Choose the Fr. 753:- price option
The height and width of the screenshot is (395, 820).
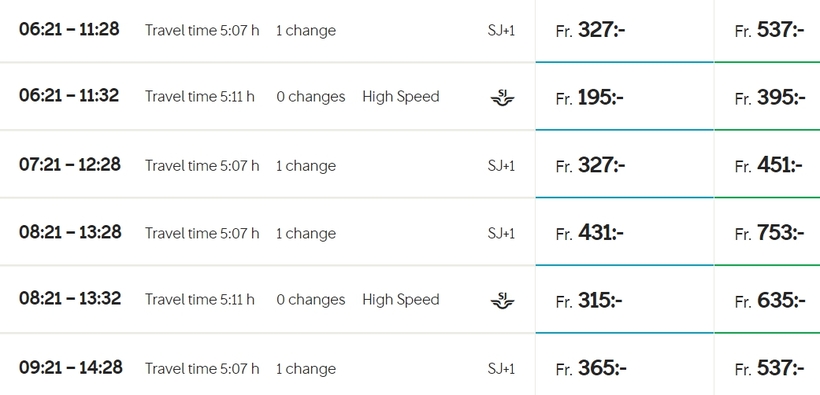[x=767, y=232]
